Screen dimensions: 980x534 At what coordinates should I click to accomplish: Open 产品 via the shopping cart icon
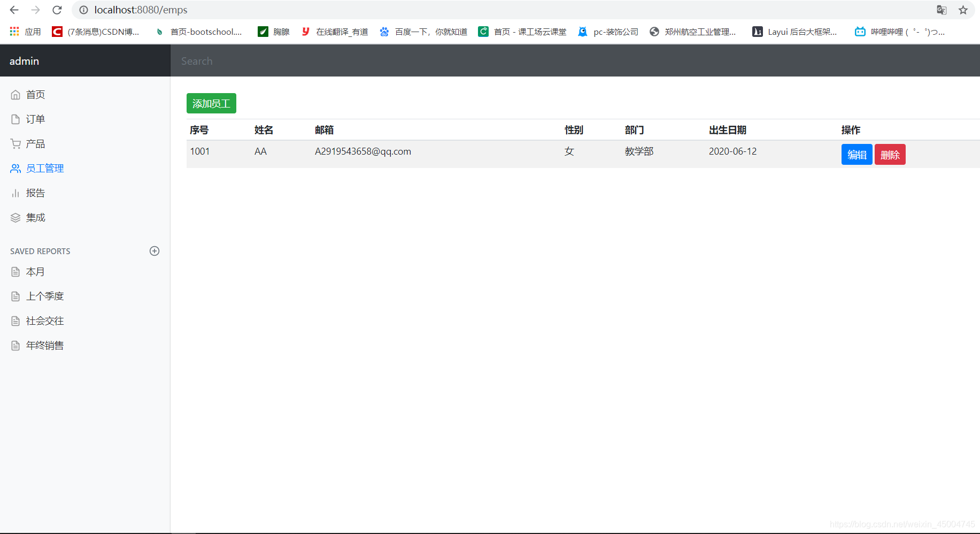pyautogui.click(x=15, y=143)
